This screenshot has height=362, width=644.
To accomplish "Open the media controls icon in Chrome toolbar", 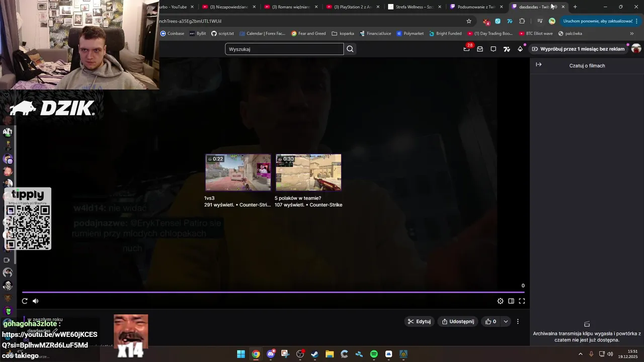I will (x=540, y=21).
